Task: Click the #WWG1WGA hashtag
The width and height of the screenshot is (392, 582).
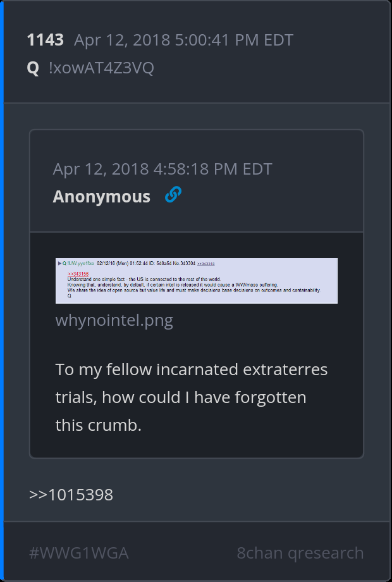Action: coord(78,553)
